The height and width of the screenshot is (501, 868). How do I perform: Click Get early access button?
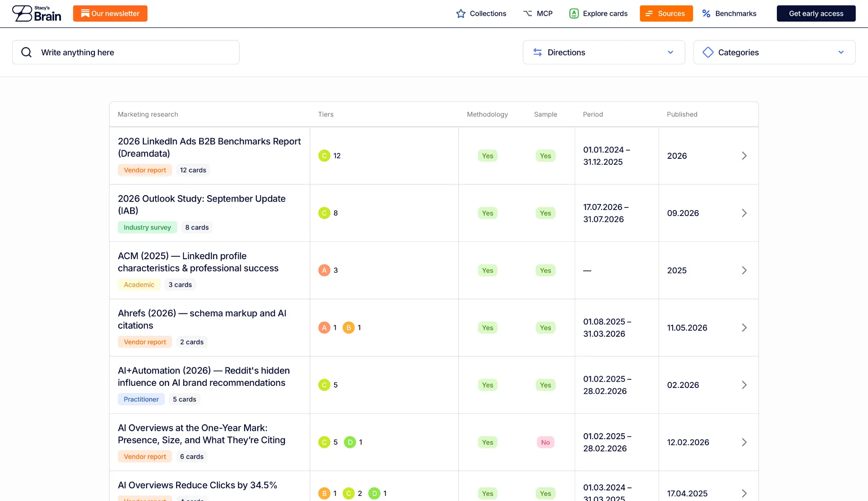tap(816, 14)
